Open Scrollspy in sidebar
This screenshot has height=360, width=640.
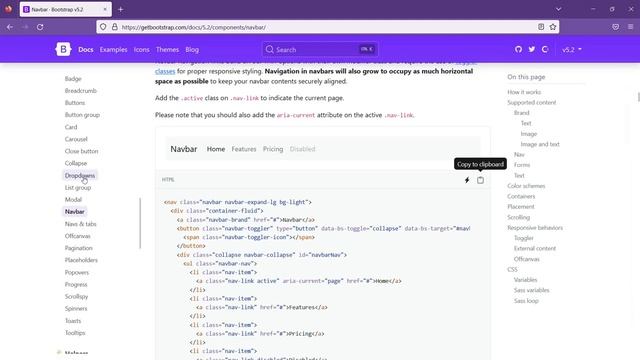tap(76, 296)
